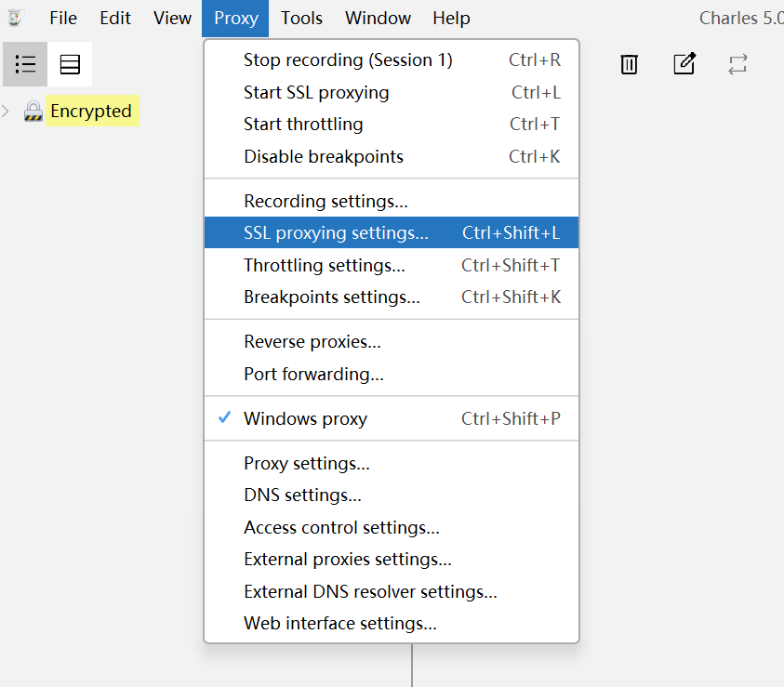
Task: Open External DNS resolver settings...
Action: coord(392,591)
